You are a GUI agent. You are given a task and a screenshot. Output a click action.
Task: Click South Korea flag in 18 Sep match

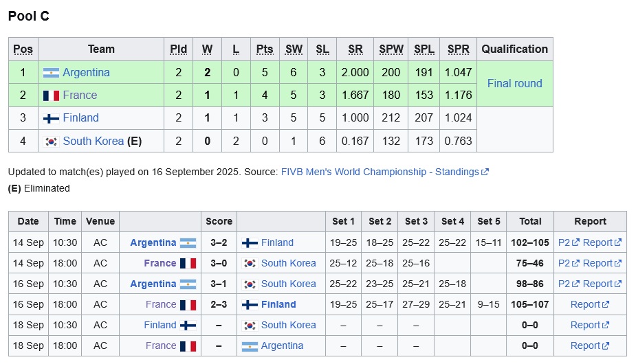pyautogui.click(x=250, y=326)
